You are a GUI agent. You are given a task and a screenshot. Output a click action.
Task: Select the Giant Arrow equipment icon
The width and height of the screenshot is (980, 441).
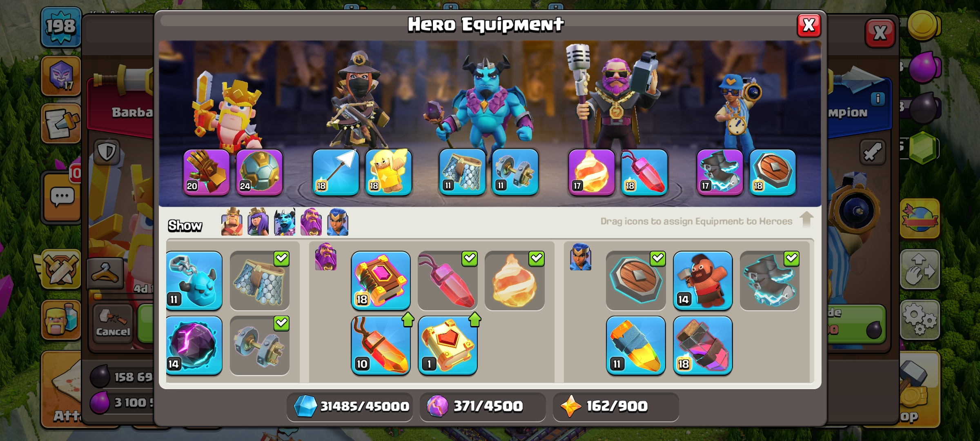(x=336, y=172)
